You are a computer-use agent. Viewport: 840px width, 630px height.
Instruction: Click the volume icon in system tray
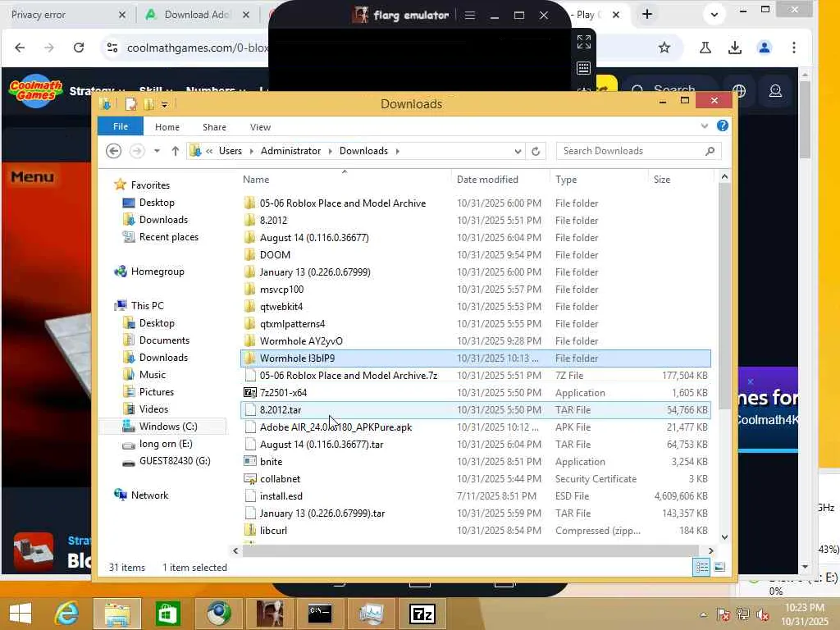pos(762,614)
